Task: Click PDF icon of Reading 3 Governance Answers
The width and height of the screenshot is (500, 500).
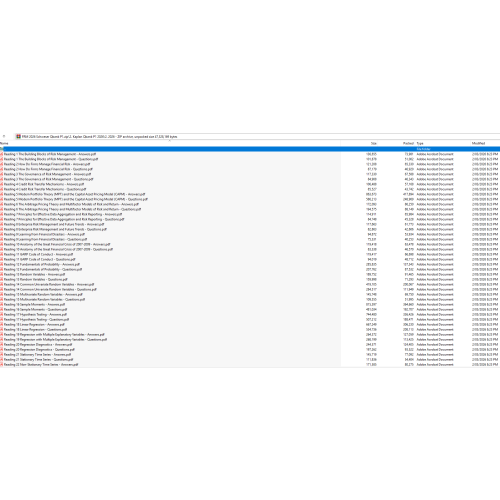Action: coord(2,174)
